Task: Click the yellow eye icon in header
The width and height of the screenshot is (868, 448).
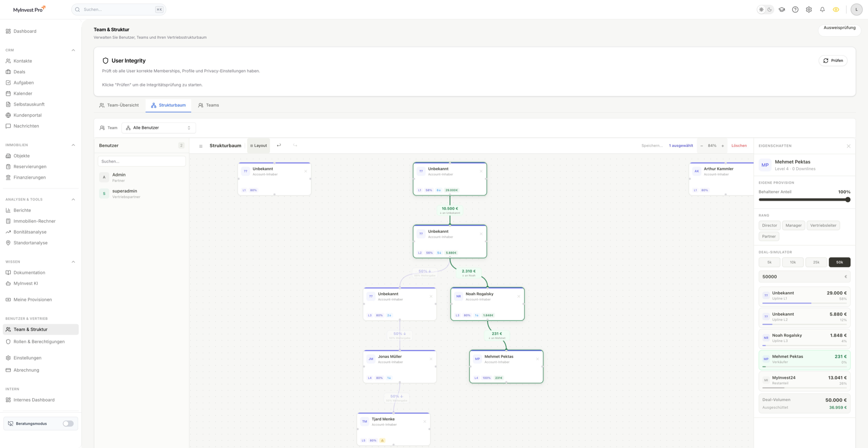Action: coord(836,10)
